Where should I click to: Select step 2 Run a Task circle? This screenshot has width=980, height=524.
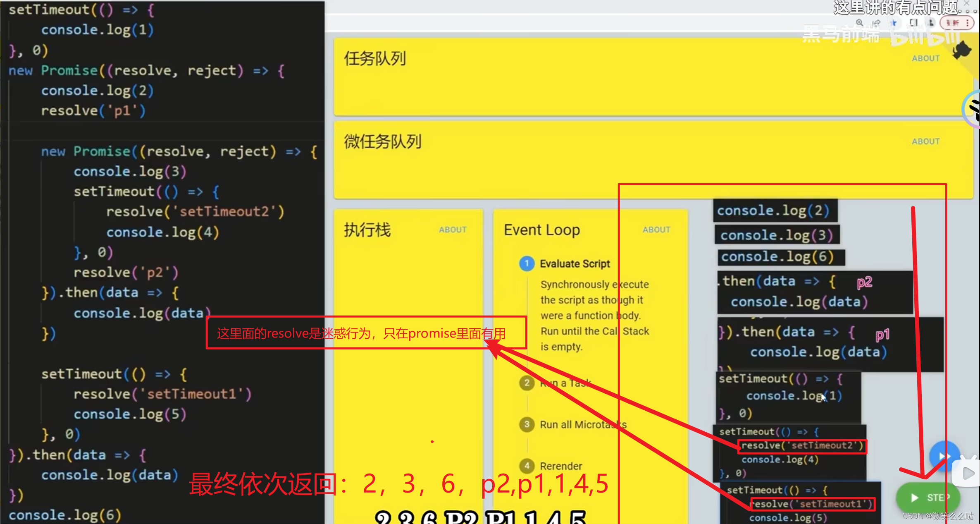click(527, 383)
